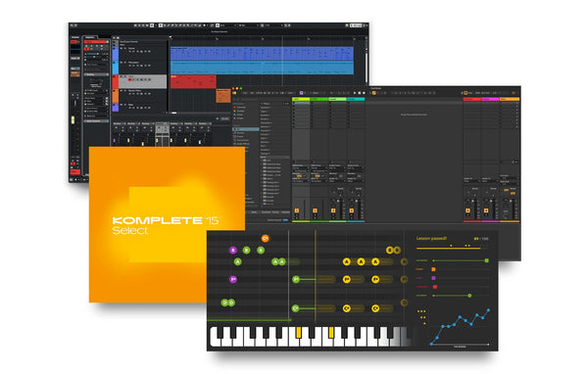Click Play in the Ableton Live transport
Image resolution: width=588 pixels, height=374 pixels.
(x=355, y=93)
